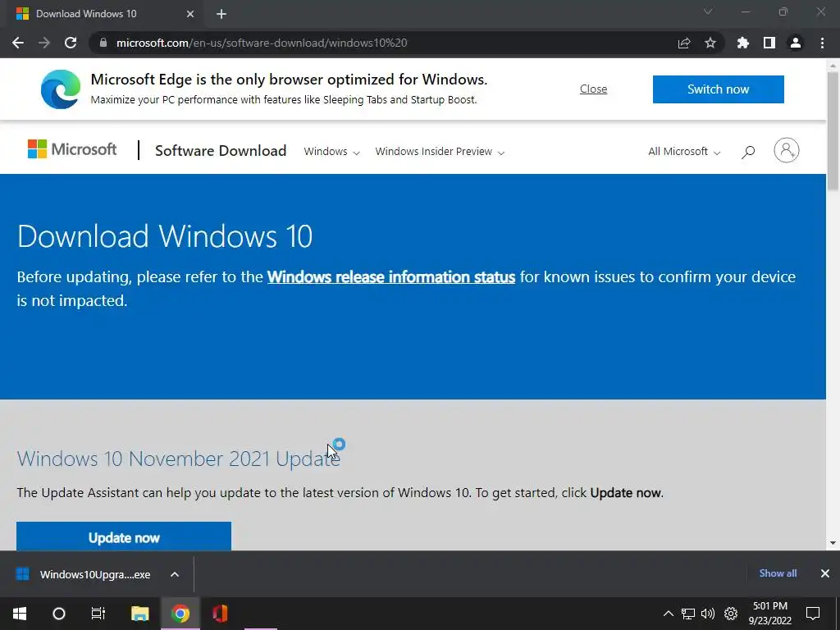Open Cortana search circle on taskbar
The height and width of the screenshot is (630, 840).
point(58,614)
